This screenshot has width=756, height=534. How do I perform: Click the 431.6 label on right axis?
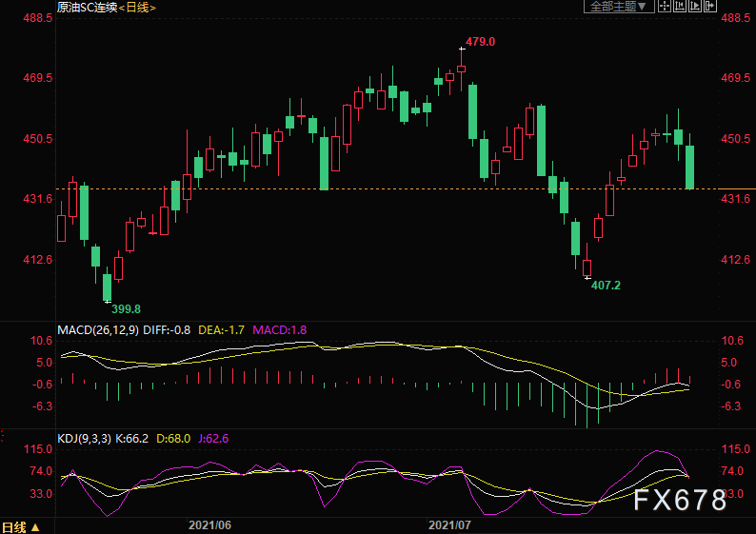[x=736, y=199]
